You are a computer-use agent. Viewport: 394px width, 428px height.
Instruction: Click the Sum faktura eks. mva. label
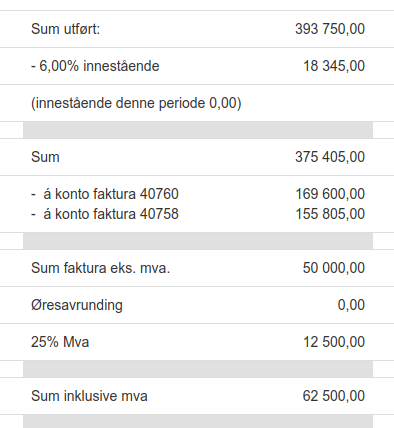[101, 268]
